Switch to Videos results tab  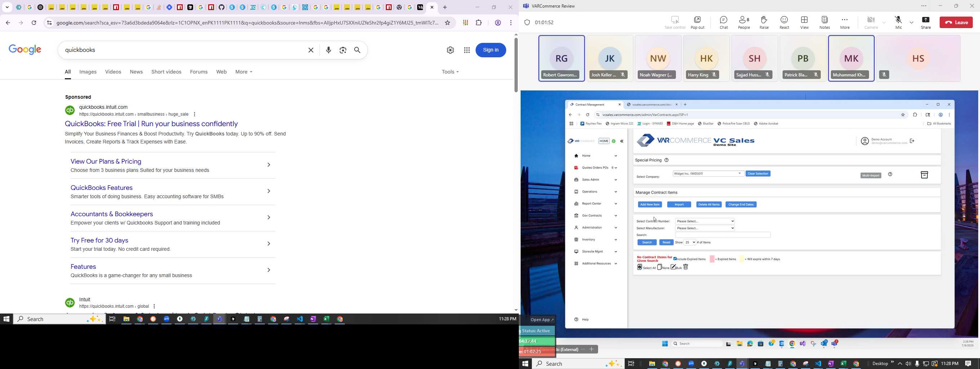(x=113, y=72)
